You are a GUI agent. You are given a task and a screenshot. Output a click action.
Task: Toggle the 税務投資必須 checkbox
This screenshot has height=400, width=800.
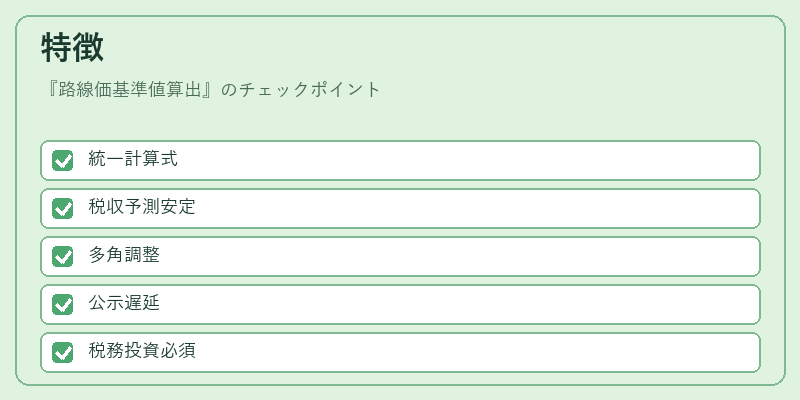[62, 353]
